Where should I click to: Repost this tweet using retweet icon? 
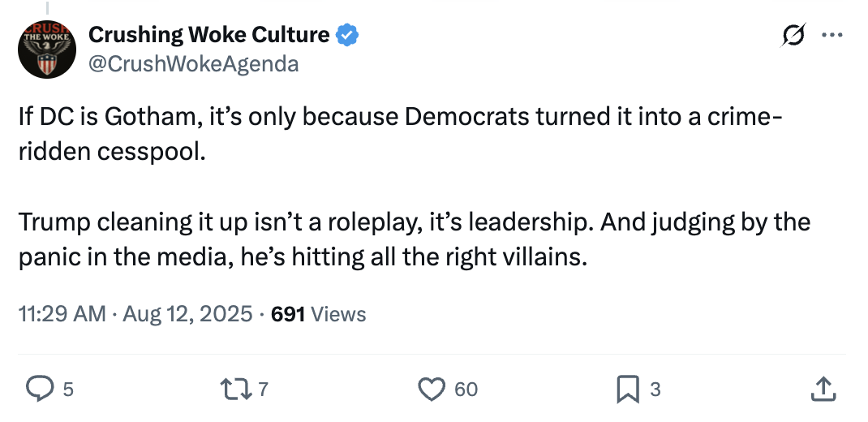click(x=238, y=390)
